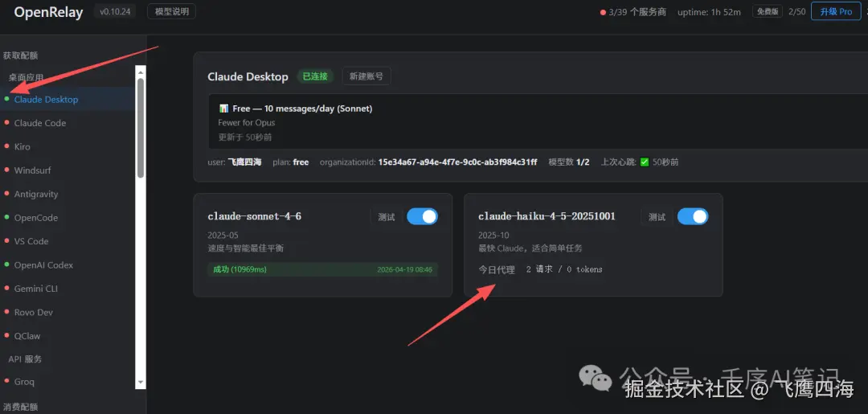Click the 消费配额 section header
868x414 pixels.
tap(20, 407)
